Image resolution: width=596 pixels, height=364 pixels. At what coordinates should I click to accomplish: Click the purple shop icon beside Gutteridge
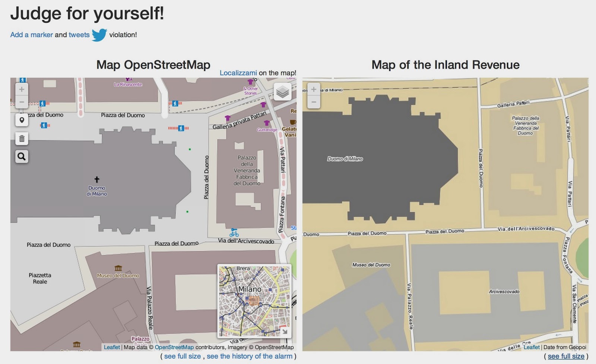tap(267, 123)
